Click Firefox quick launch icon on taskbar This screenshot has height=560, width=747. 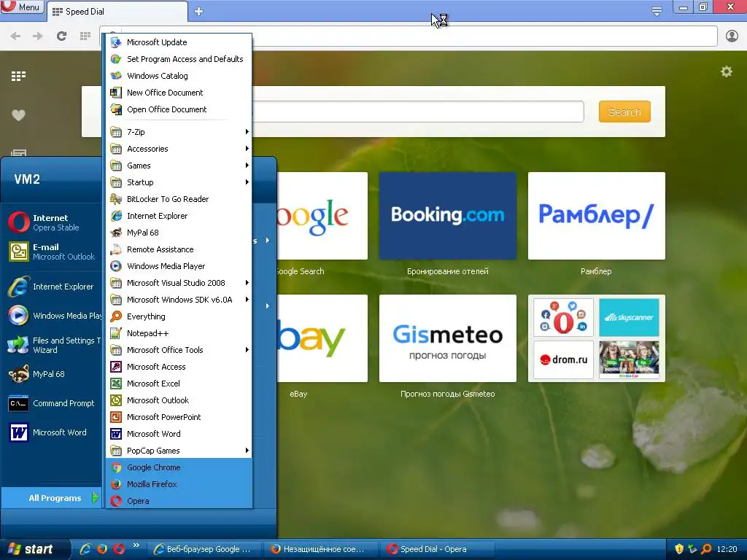[x=102, y=549]
